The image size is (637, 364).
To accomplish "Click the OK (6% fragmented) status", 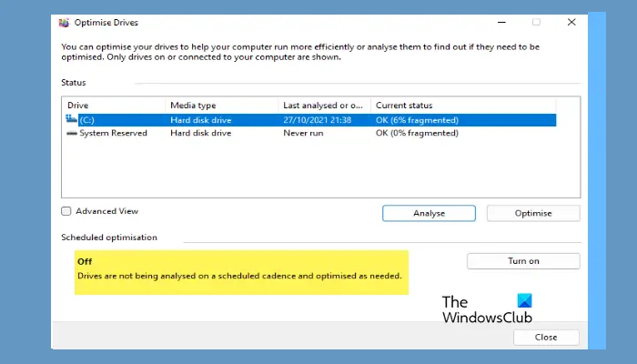I will click(x=417, y=120).
